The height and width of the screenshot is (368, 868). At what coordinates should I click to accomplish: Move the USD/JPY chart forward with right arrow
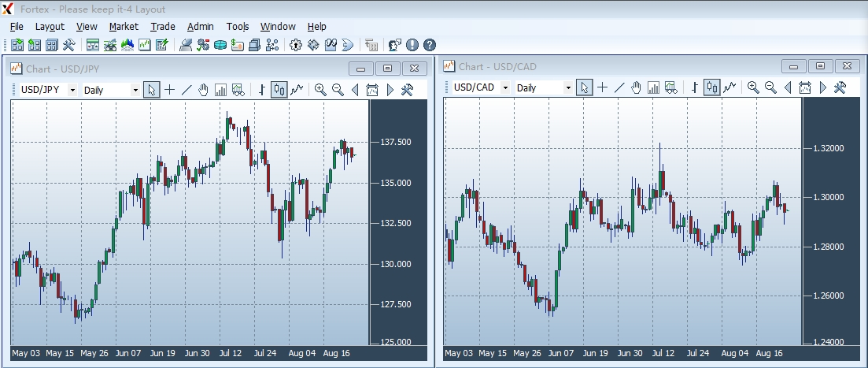click(390, 90)
